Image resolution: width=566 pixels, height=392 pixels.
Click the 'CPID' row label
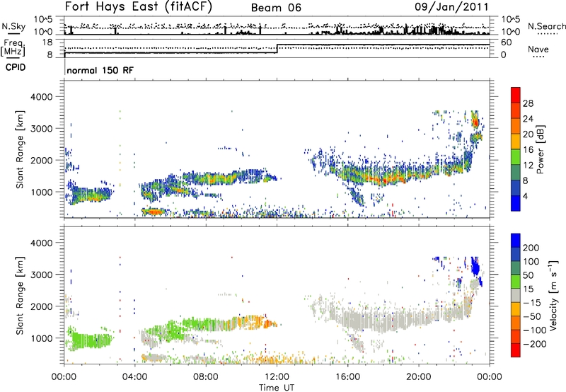pos(16,67)
